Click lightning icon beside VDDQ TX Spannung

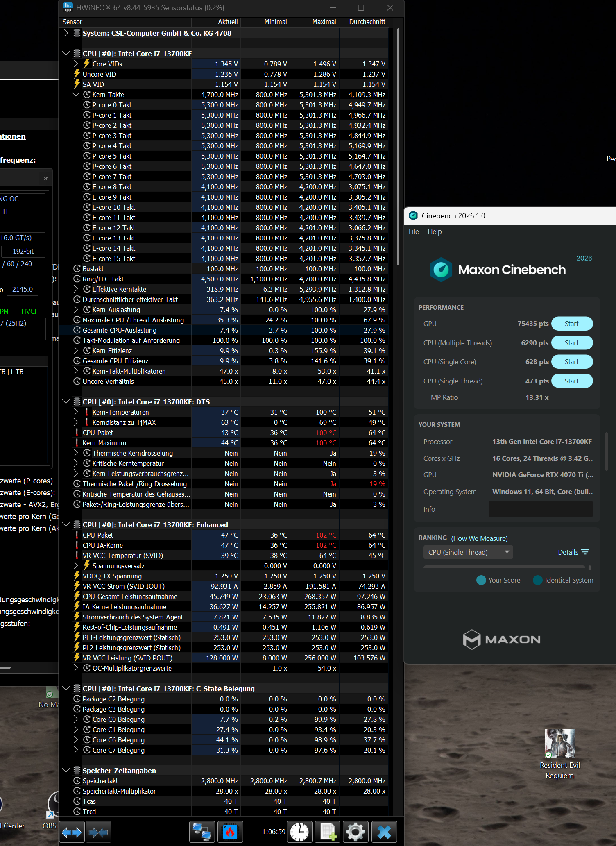click(77, 576)
